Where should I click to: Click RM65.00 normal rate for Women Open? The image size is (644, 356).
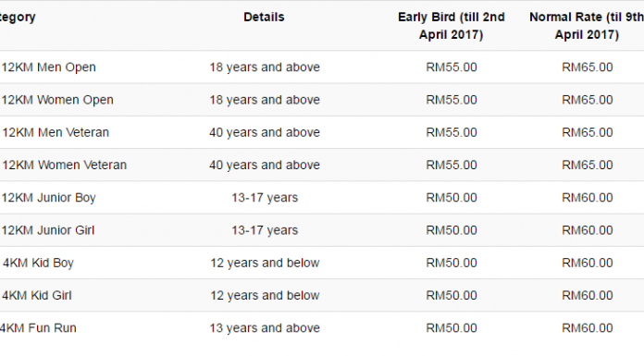(x=588, y=100)
